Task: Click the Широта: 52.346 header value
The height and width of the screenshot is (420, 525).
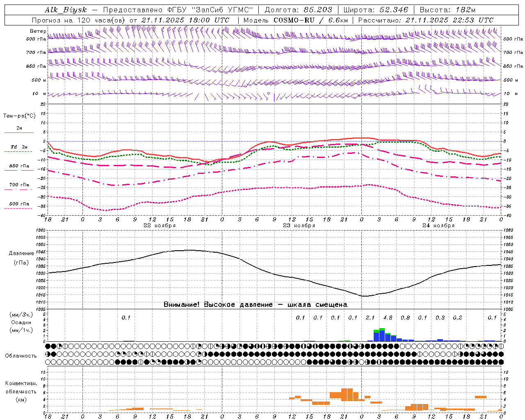Action: click(x=376, y=10)
